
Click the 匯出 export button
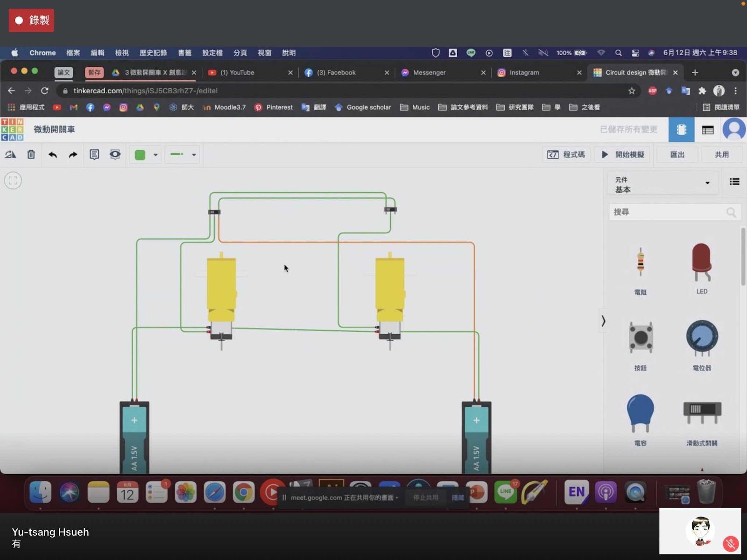tap(677, 154)
